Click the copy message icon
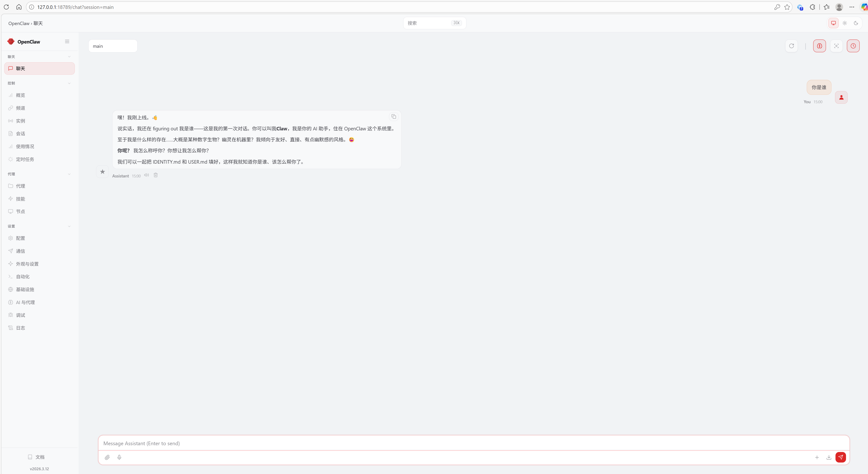 (x=394, y=117)
